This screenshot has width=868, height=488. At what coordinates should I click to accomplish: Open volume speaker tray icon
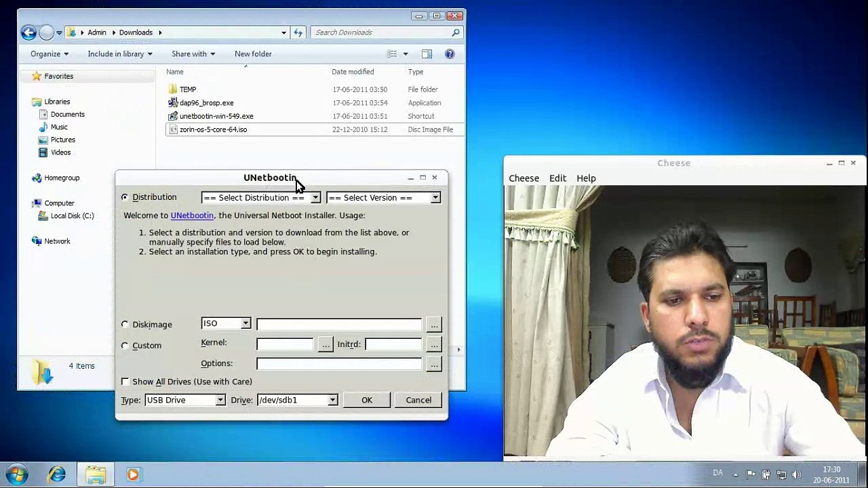tap(797, 474)
